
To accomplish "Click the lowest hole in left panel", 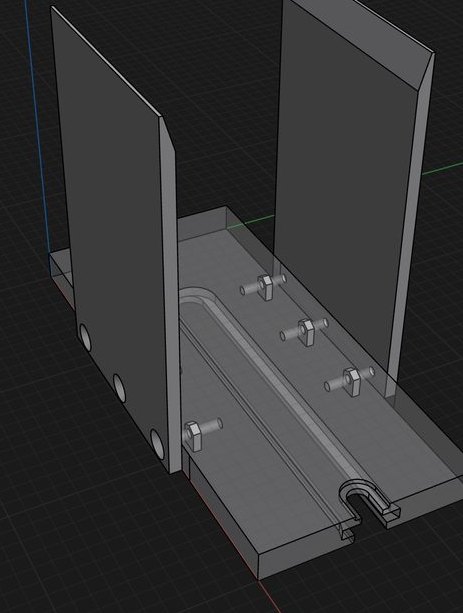I will click(x=157, y=444).
